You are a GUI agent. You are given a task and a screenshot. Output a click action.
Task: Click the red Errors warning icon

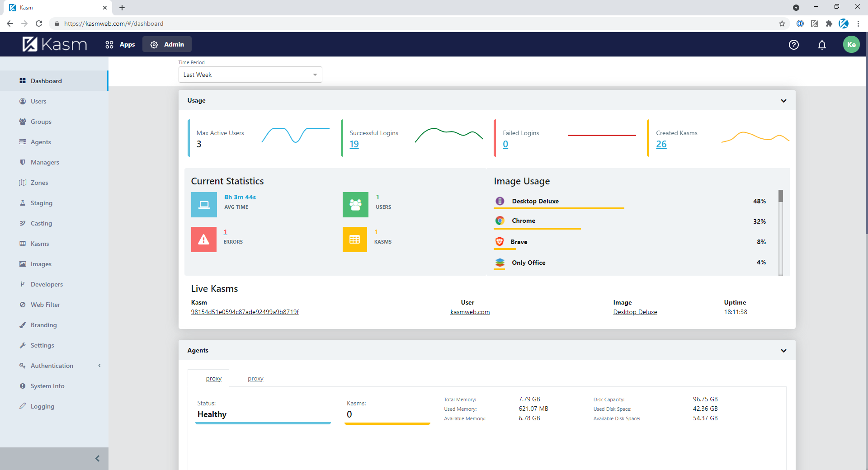tap(204, 240)
